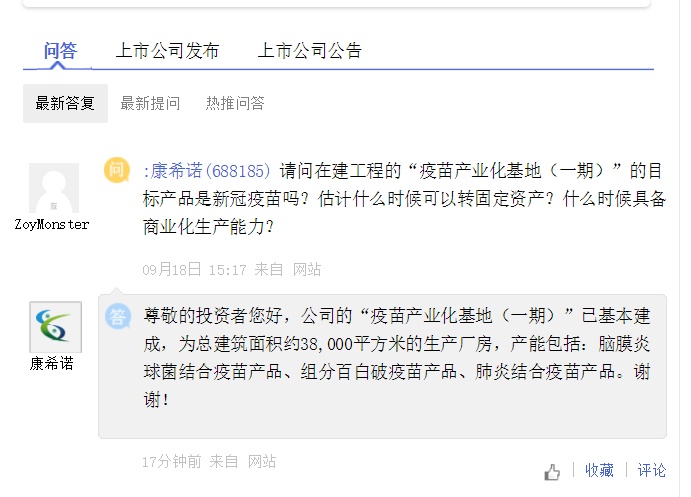Click 网站 source link under the answer
The width and height of the screenshot is (691, 497).
pyautogui.click(x=262, y=461)
